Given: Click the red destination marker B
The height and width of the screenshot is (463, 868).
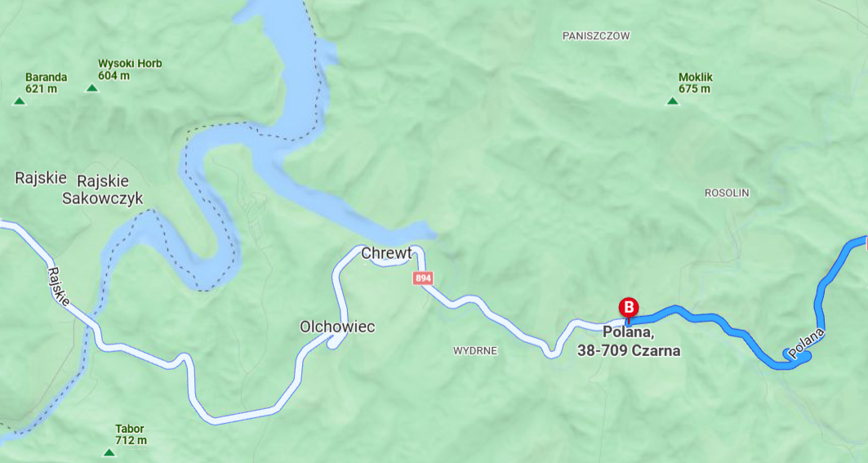Looking at the screenshot, I should point(628,309).
